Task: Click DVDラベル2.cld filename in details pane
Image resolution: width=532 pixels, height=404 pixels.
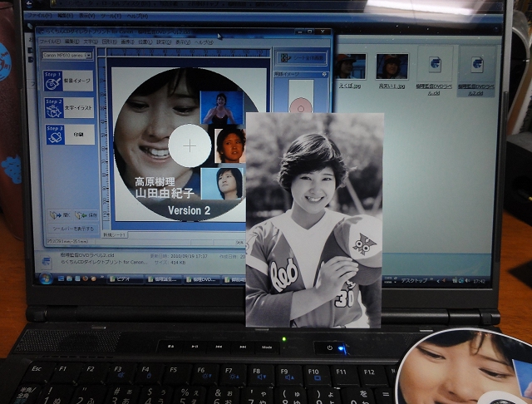Action: click(x=87, y=254)
